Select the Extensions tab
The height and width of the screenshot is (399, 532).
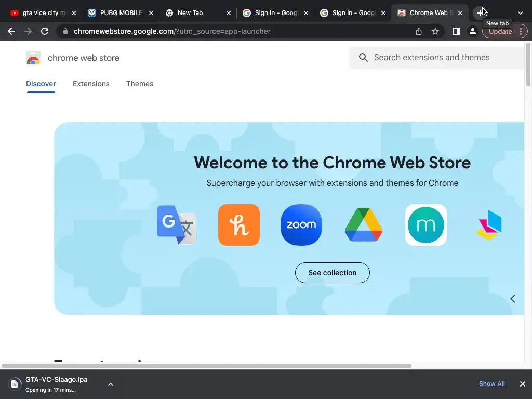coord(91,84)
